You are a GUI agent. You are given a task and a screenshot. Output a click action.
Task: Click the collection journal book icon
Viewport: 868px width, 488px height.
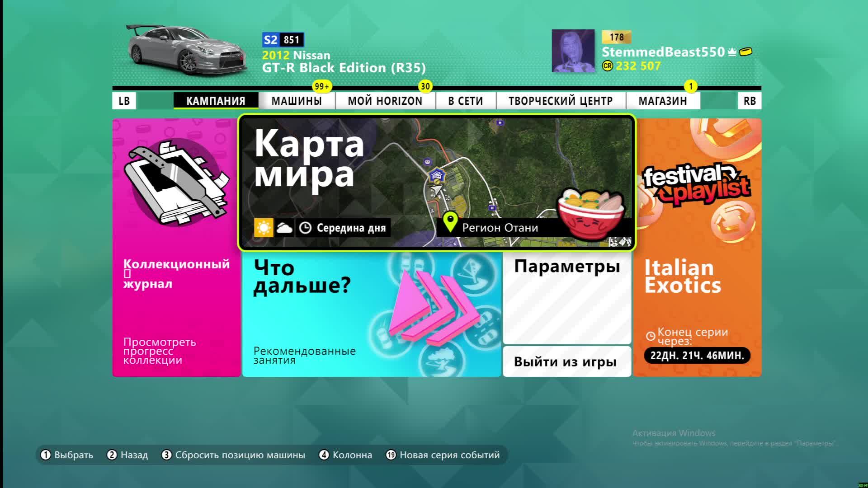point(176,183)
